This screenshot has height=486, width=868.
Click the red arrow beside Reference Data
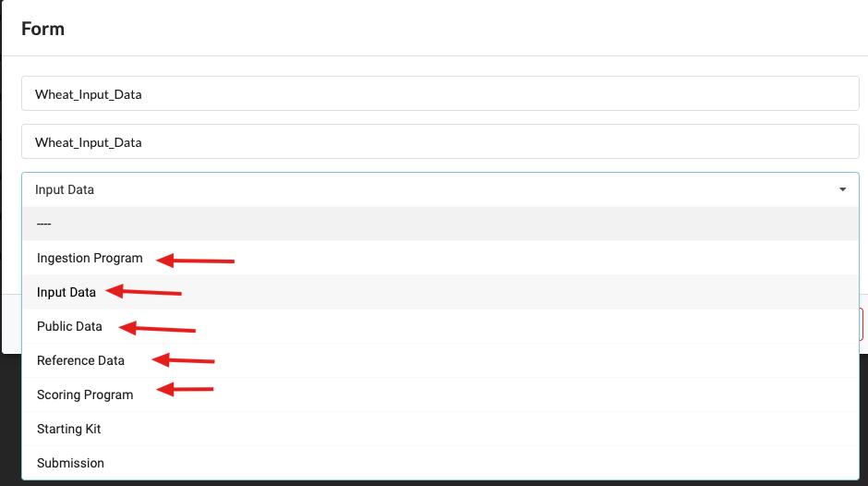click(183, 360)
